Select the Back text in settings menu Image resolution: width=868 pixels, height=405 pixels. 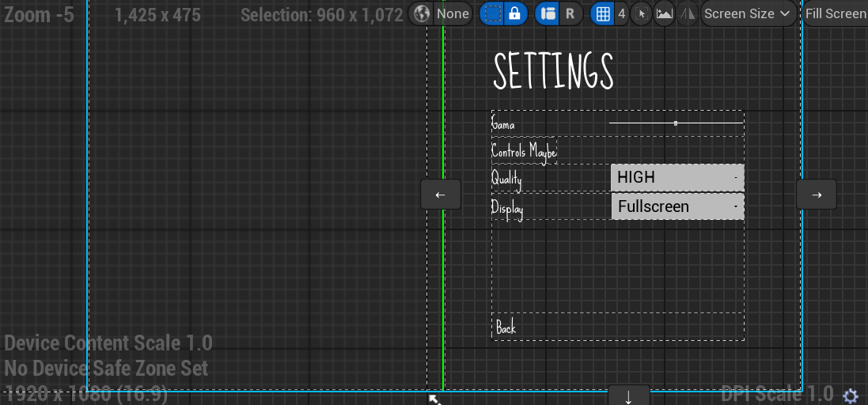[506, 327]
